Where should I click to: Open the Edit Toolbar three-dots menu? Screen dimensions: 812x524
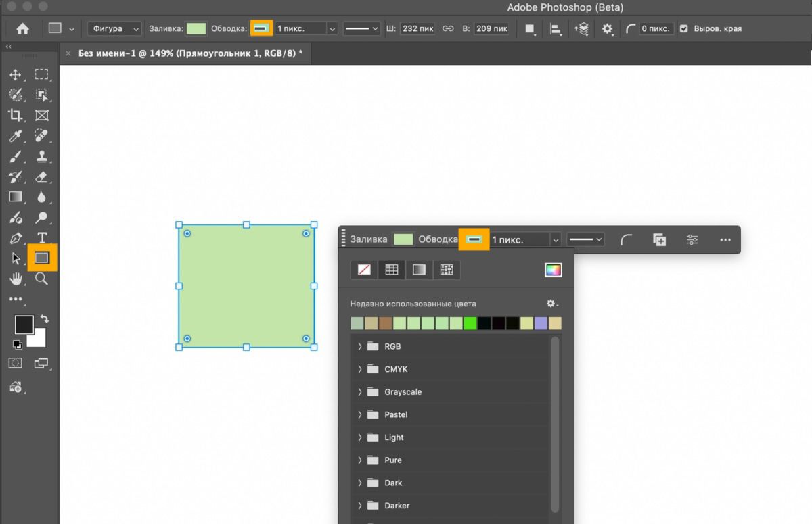(x=16, y=299)
